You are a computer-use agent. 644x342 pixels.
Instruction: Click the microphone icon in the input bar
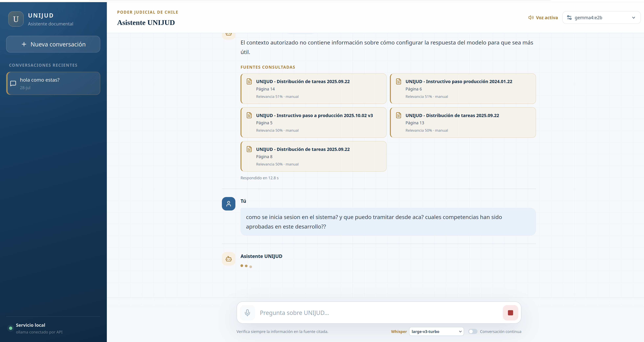247,313
